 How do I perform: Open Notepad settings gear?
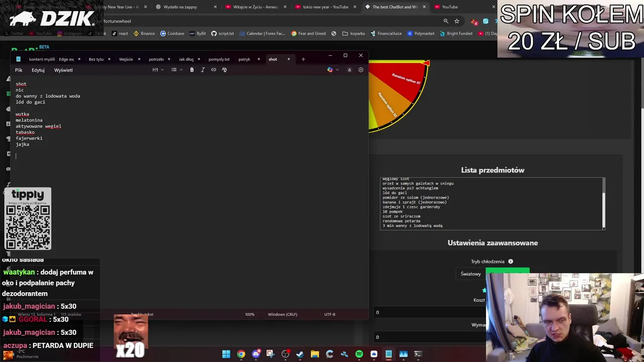point(361,70)
